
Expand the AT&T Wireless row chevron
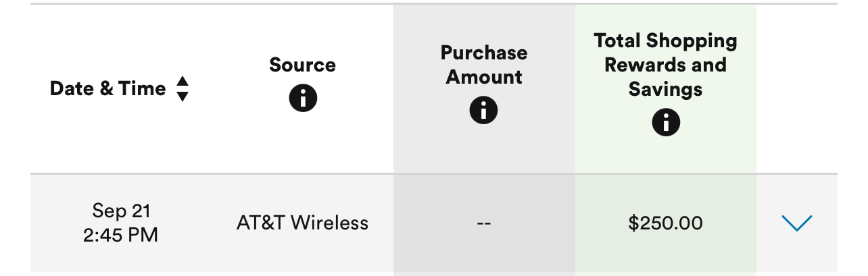pos(796,223)
